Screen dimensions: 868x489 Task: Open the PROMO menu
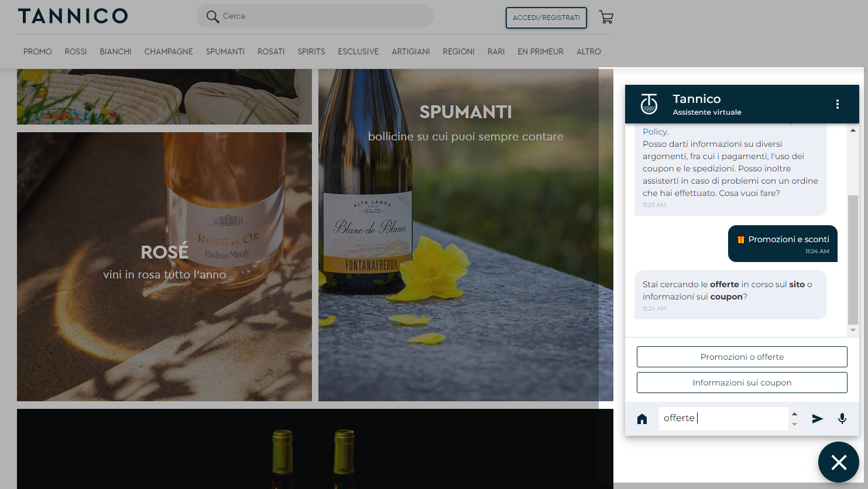click(37, 51)
